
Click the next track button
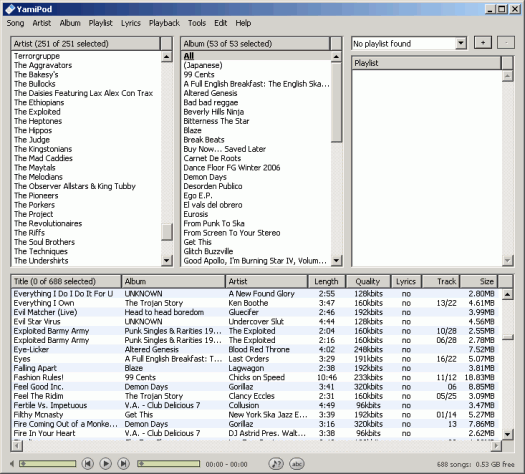coord(124,464)
